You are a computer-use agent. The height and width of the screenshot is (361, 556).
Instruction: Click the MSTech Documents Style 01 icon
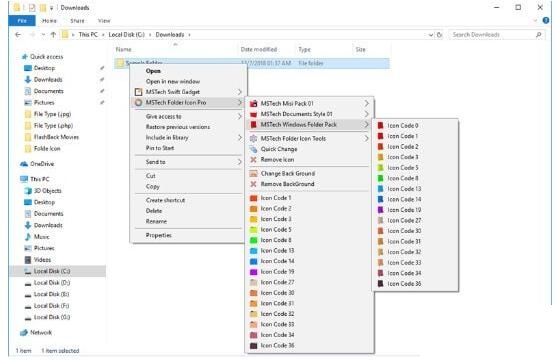[x=253, y=114]
